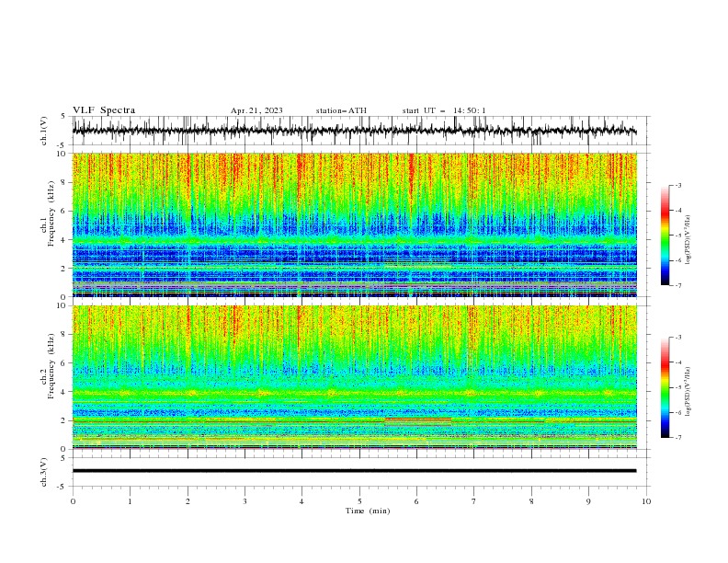Click the 'ch.1(V)' waveform axis label
Screen dimensions: 728x563
tap(44, 131)
